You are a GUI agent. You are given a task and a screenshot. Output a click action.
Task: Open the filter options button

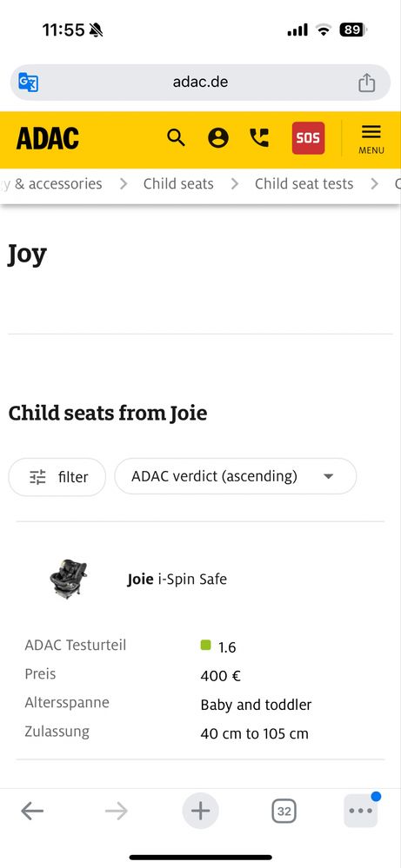coord(57,477)
